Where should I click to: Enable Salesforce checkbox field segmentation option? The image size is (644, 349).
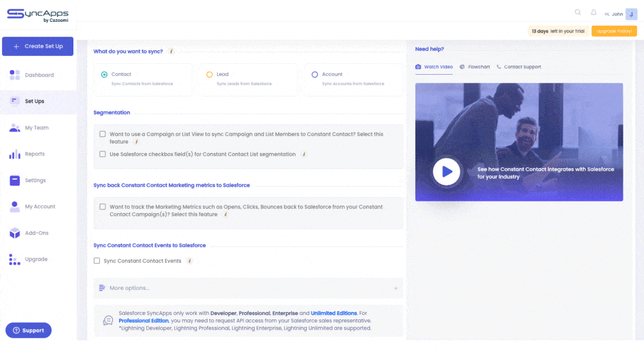click(102, 154)
